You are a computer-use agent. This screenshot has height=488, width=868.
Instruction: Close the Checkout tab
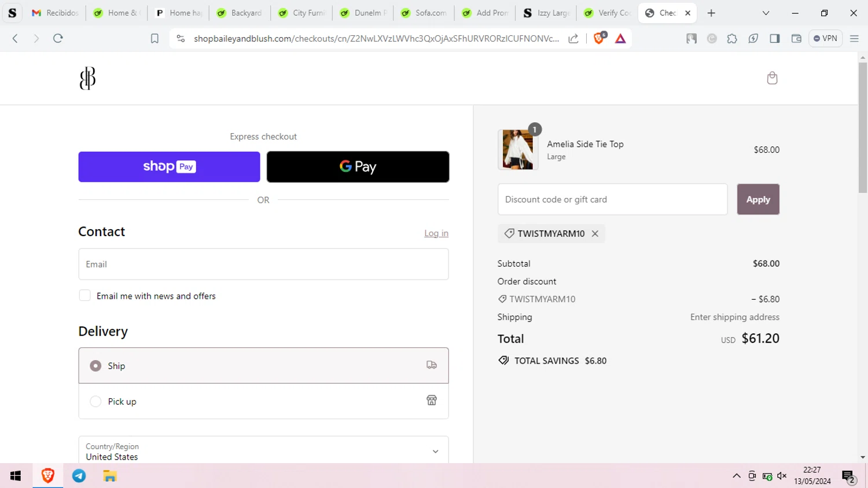(687, 13)
